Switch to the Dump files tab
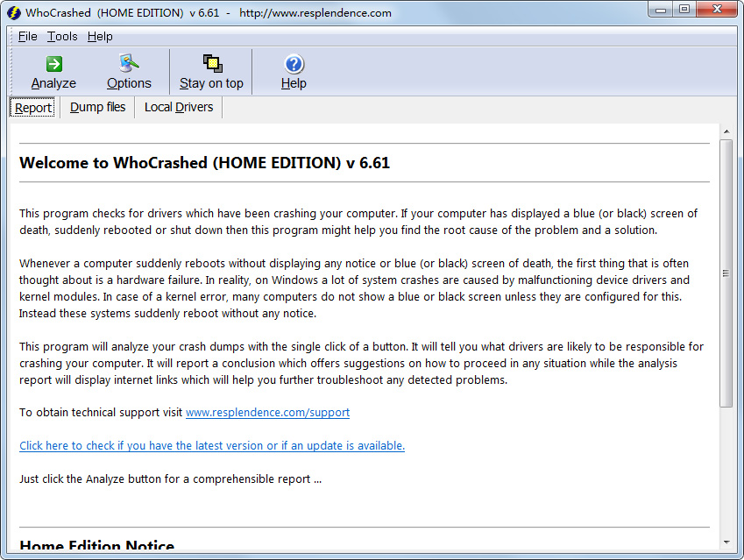The height and width of the screenshot is (560, 744). (96, 107)
